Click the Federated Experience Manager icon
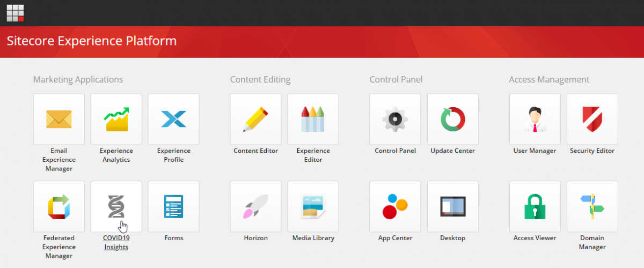 59,206
